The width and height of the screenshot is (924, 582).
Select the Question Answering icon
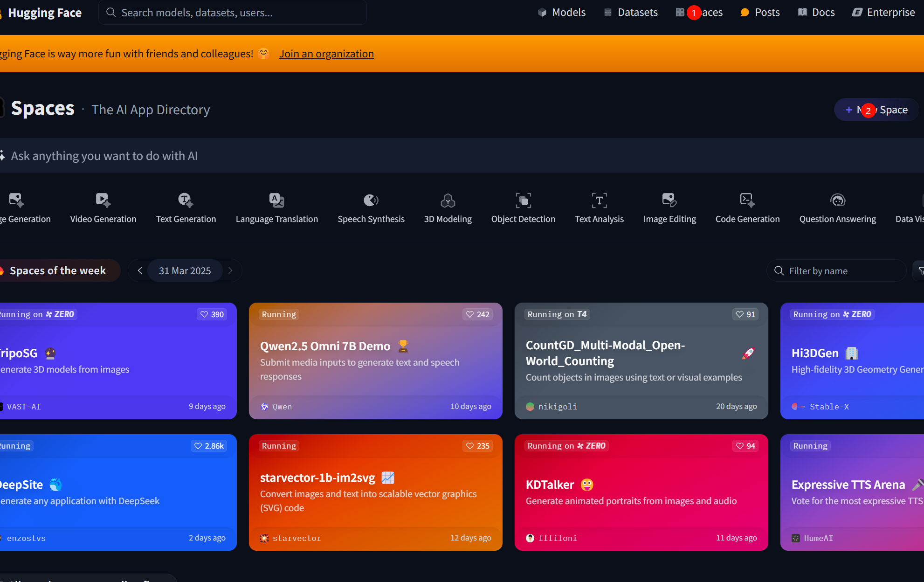pyautogui.click(x=838, y=200)
